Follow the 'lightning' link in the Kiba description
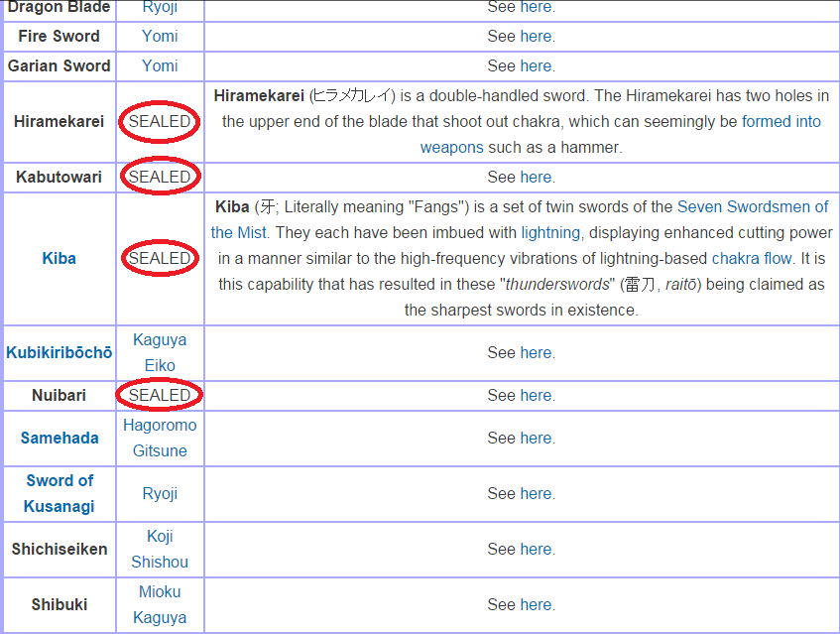 [x=548, y=232]
